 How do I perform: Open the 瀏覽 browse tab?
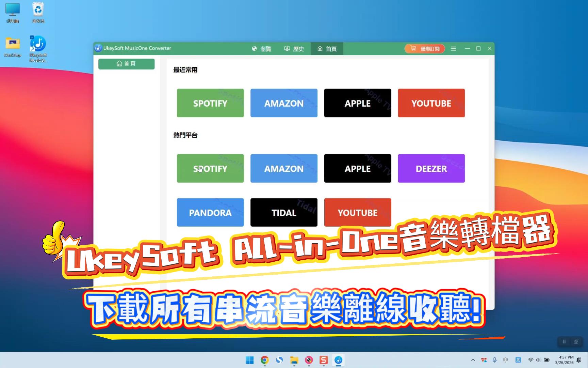261,49
